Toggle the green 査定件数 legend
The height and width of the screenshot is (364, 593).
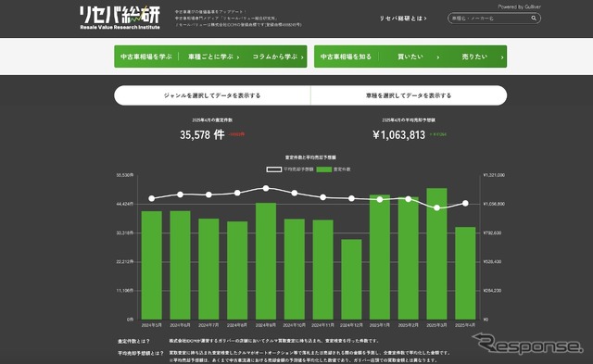coord(334,169)
